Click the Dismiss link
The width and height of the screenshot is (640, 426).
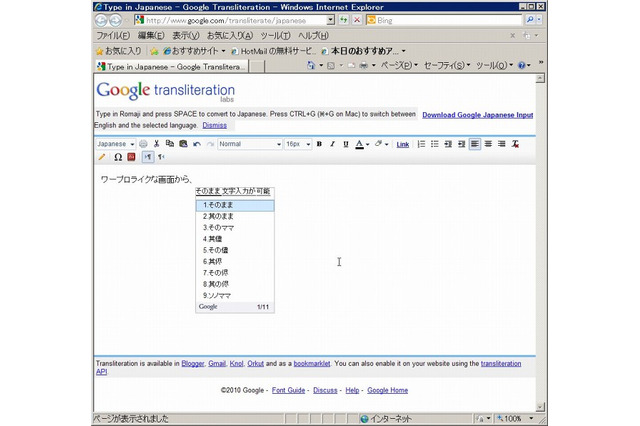click(215, 125)
